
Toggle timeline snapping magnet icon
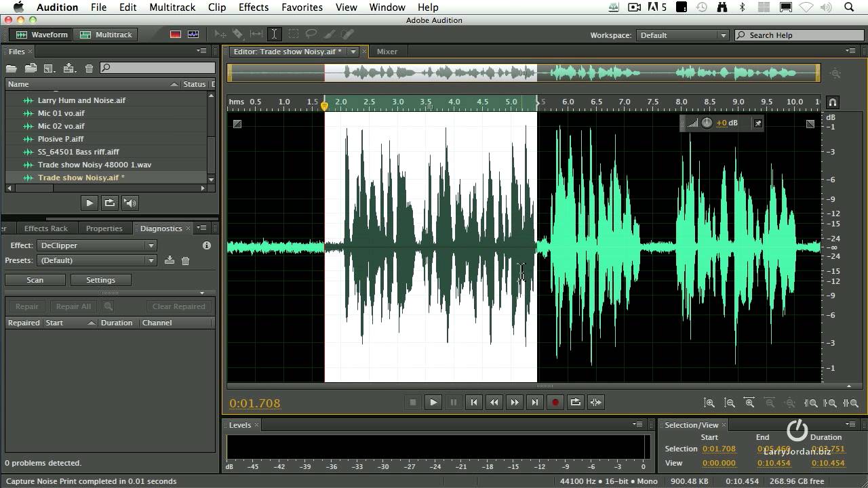(x=833, y=102)
